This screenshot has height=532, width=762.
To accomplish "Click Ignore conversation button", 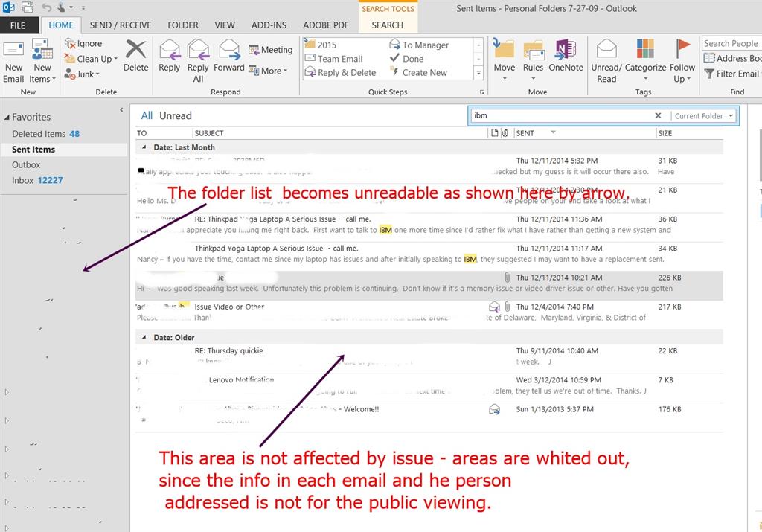I will coord(83,43).
